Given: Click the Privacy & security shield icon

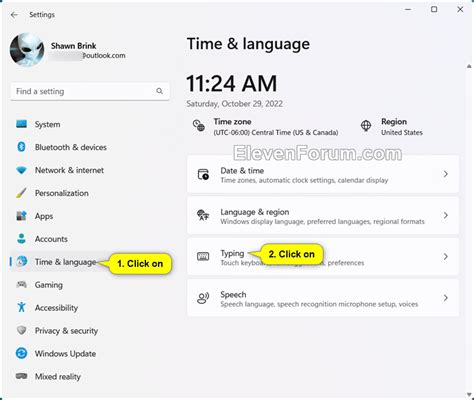Looking at the screenshot, I should tap(22, 330).
